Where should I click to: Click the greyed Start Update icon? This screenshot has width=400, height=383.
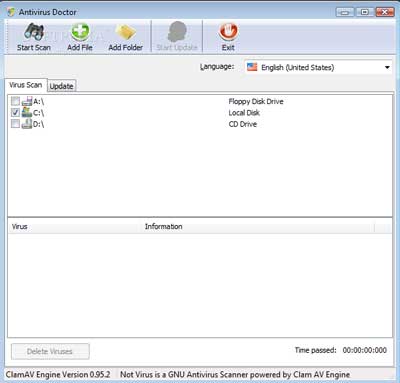tap(177, 32)
